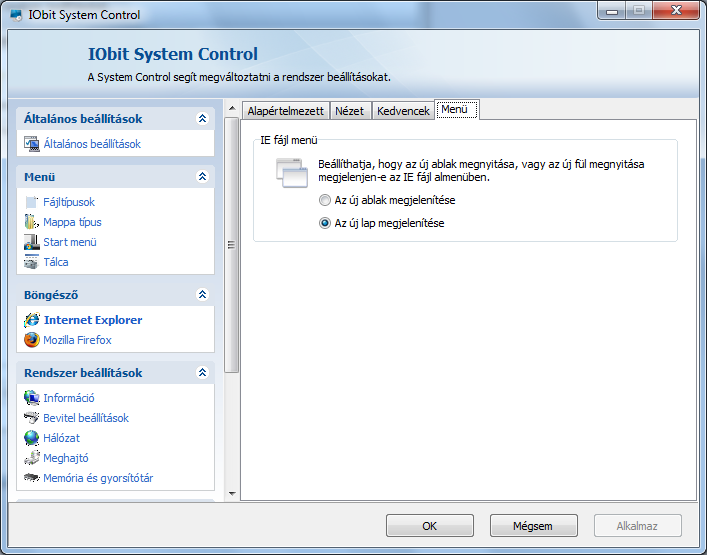Click the Tálca icon
Screen dimensions: 707x555
point(32,262)
